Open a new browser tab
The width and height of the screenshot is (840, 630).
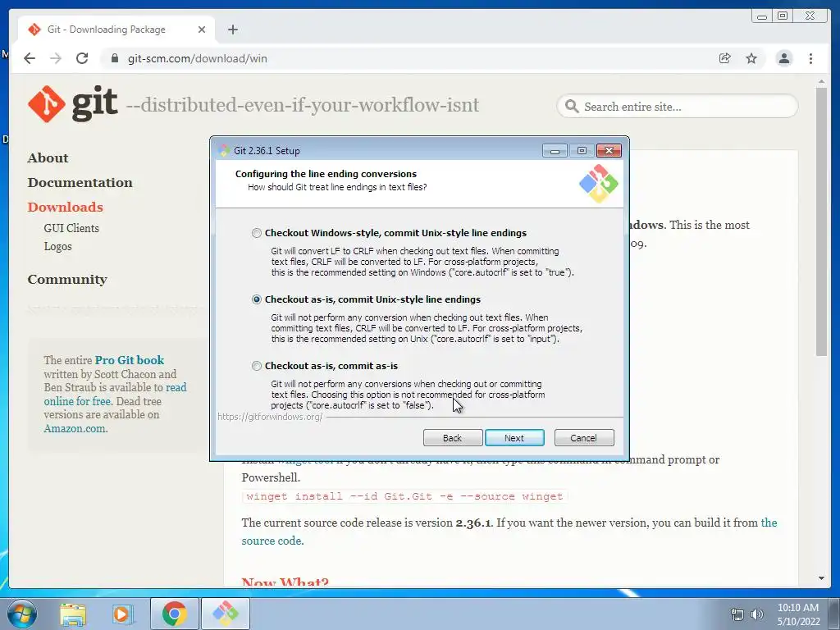(x=232, y=30)
